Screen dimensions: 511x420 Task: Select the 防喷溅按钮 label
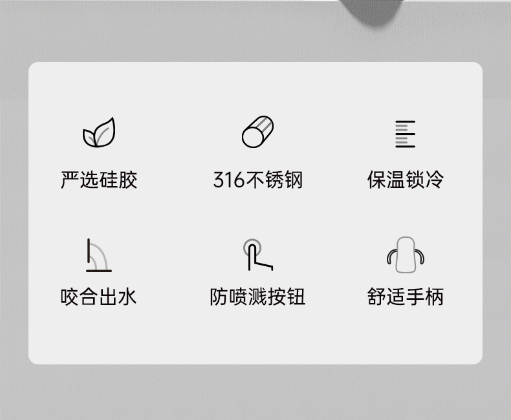(257, 297)
